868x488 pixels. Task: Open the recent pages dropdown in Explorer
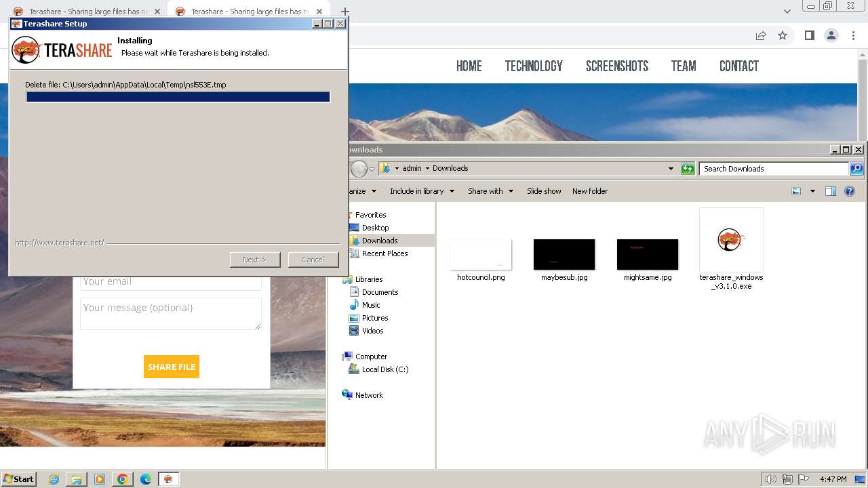tap(372, 169)
